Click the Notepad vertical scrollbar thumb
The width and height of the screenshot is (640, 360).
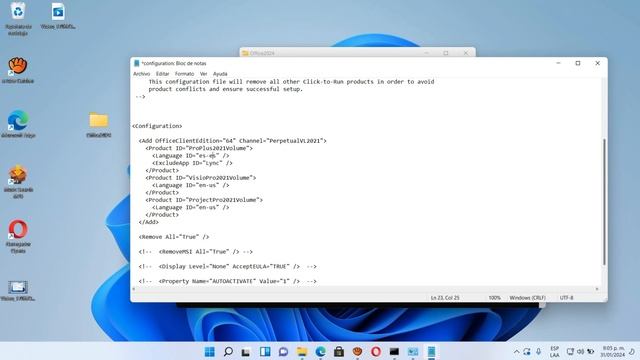pos(604,202)
